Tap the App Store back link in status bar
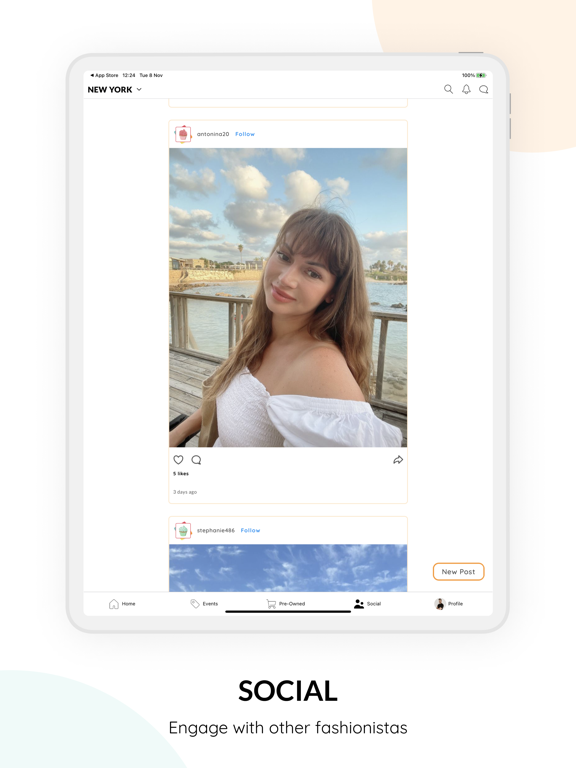Viewport: 576px width, 768px height. [104, 75]
